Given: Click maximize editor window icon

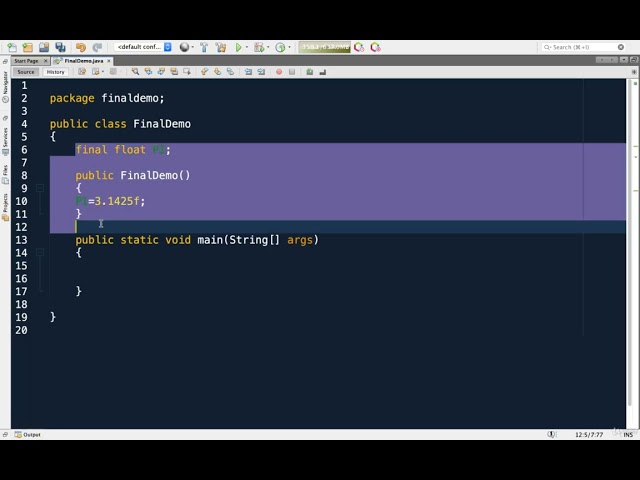Looking at the screenshot, I should 633,60.
